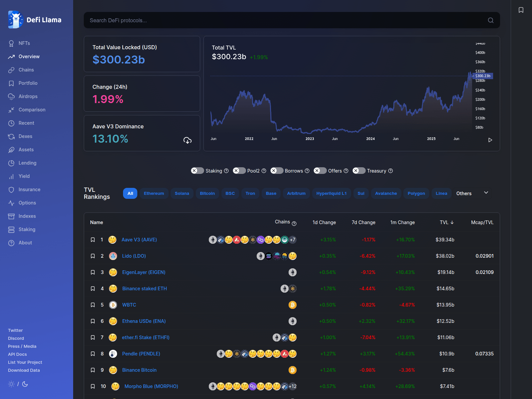Click the bookmark icon at top right
This screenshot has width=532, height=399.
(521, 10)
